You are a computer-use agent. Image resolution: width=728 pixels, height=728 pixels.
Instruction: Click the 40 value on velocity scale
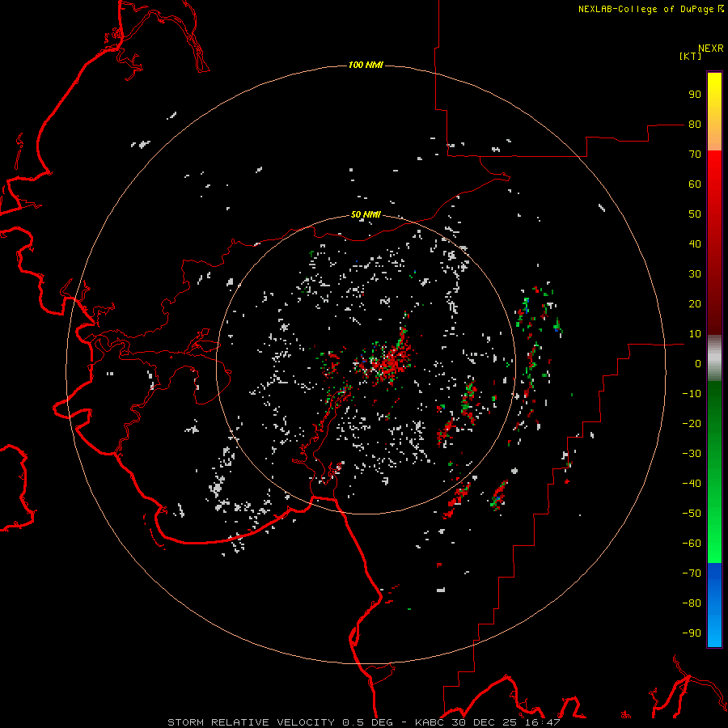tap(695, 243)
